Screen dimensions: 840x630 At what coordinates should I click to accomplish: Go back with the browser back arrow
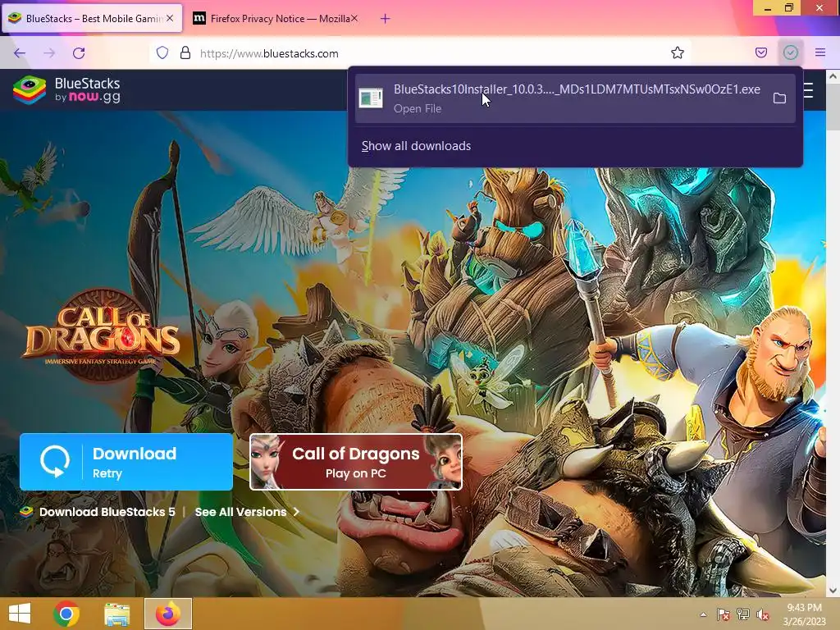click(x=20, y=53)
